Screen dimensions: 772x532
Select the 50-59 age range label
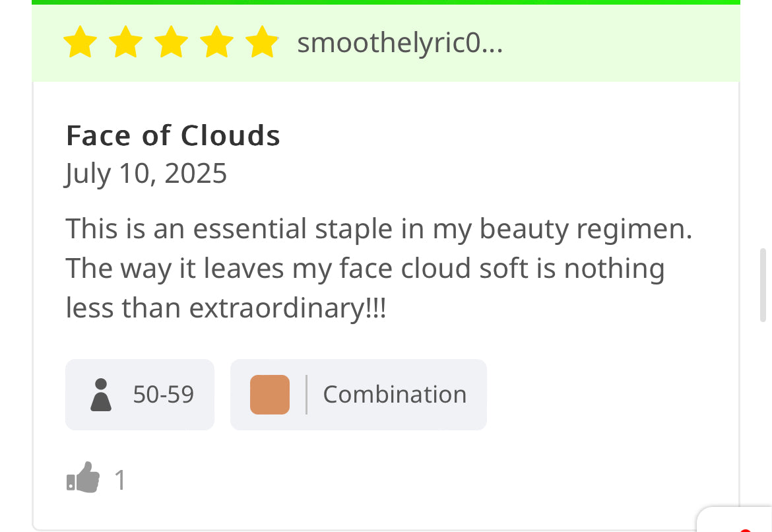[x=163, y=395]
